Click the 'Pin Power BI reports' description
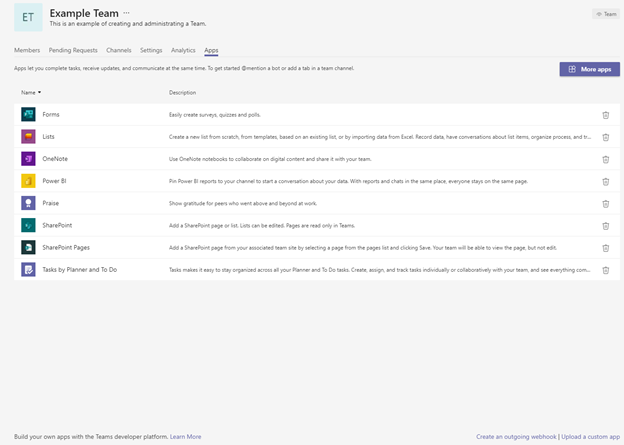The image size is (624, 445). tap(348, 181)
